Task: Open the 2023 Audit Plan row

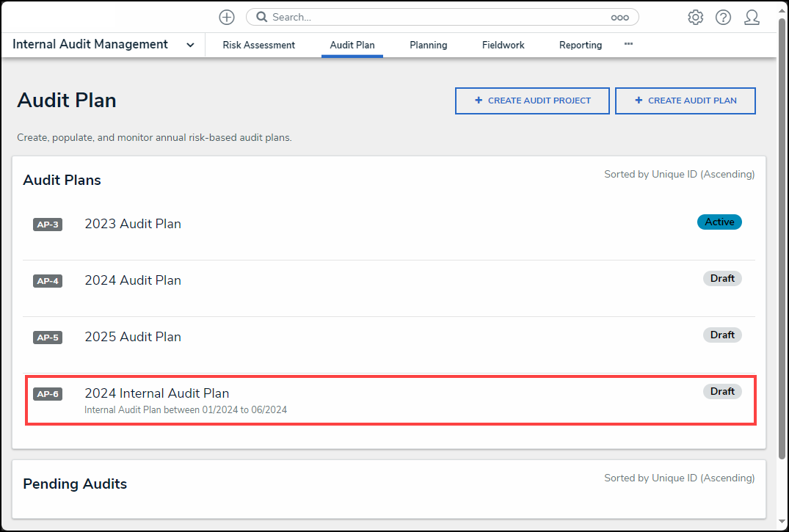Action: click(x=133, y=224)
